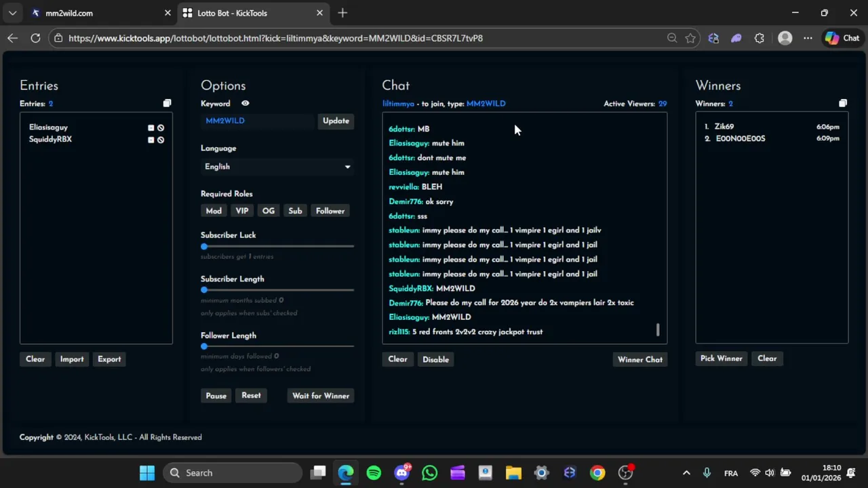Open the tab search dropdown arrow

pos(12,13)
